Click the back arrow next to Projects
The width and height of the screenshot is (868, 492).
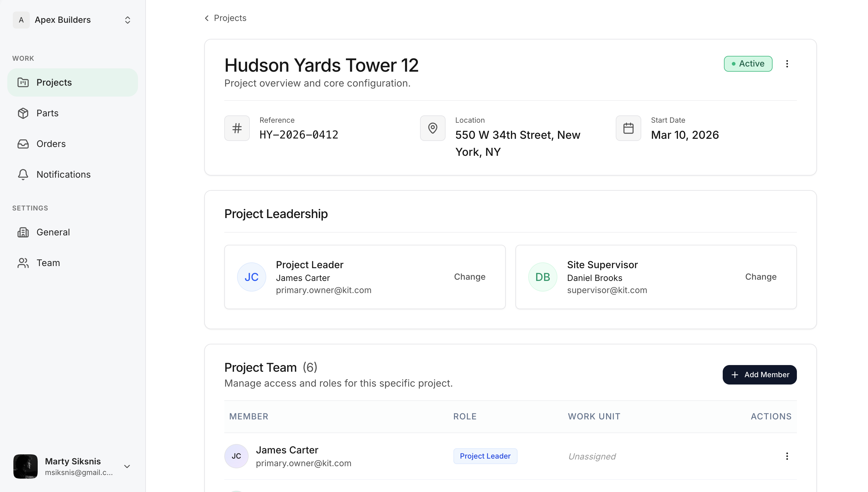pos(207,18)
